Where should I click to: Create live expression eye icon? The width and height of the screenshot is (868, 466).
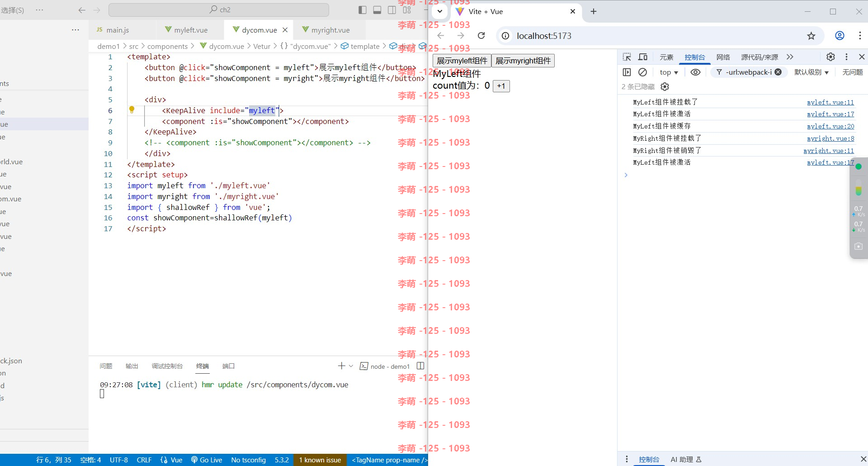point(696,72)
